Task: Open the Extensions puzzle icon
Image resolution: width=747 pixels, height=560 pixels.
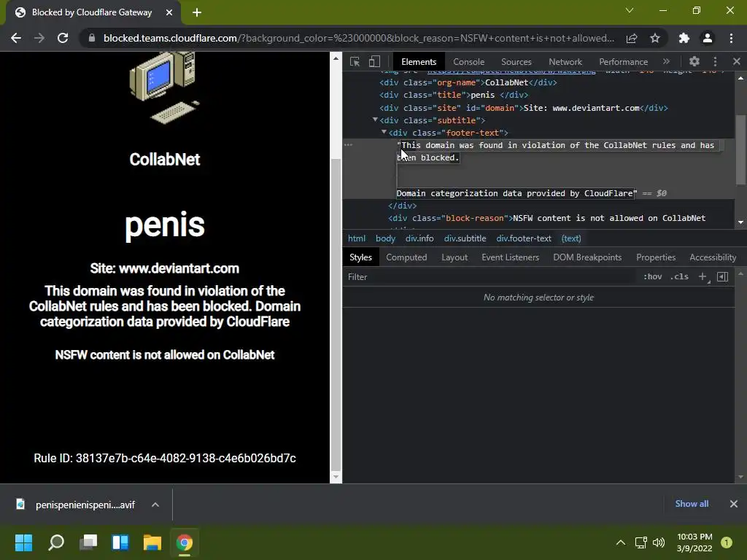Action: [x=684, y=38]
